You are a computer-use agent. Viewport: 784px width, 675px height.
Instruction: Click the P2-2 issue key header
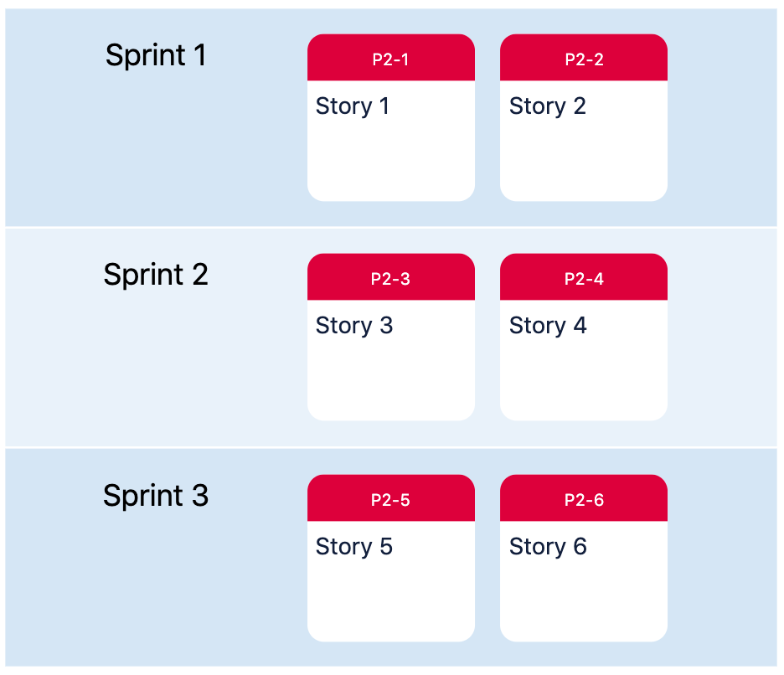(x=584, y=59)
